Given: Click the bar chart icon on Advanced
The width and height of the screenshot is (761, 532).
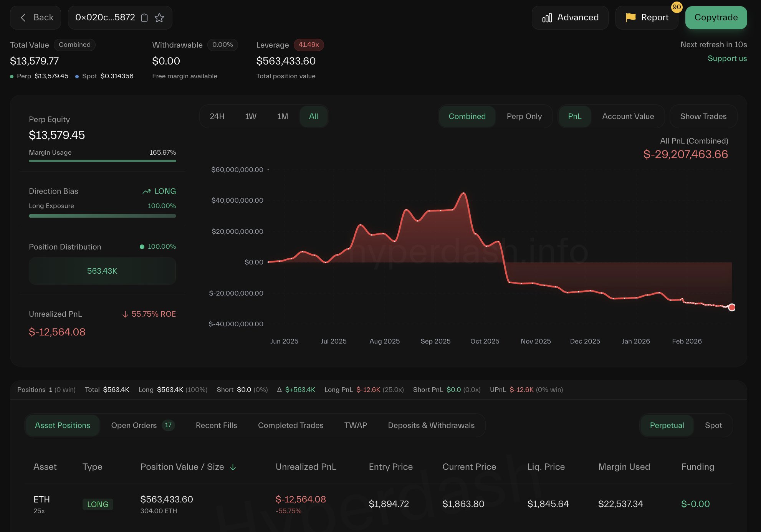Looking at the screenshot, I should [x=547, y=18].
